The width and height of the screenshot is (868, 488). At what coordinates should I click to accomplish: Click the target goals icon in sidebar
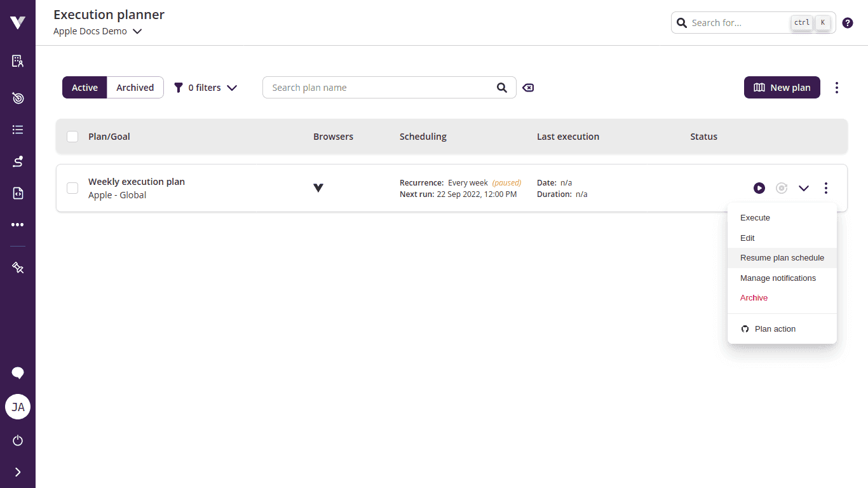coord(18,98)
